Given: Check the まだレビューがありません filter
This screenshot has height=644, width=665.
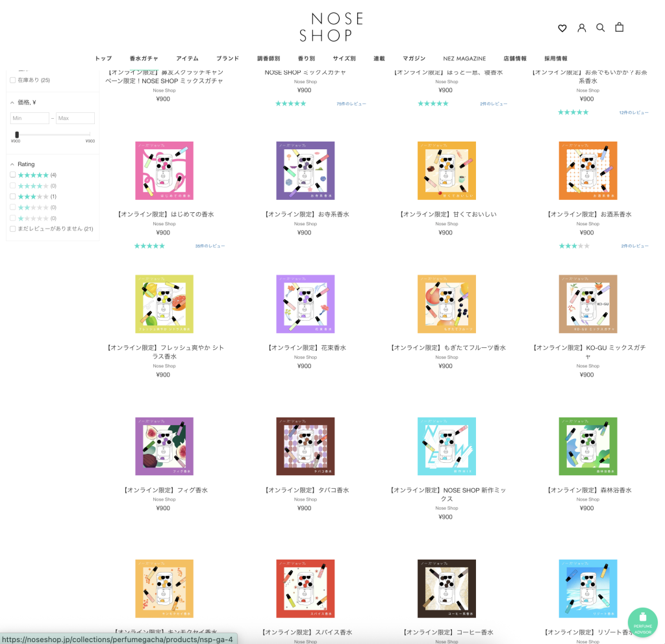Looking at the screenshot, I should pos(13,229).
